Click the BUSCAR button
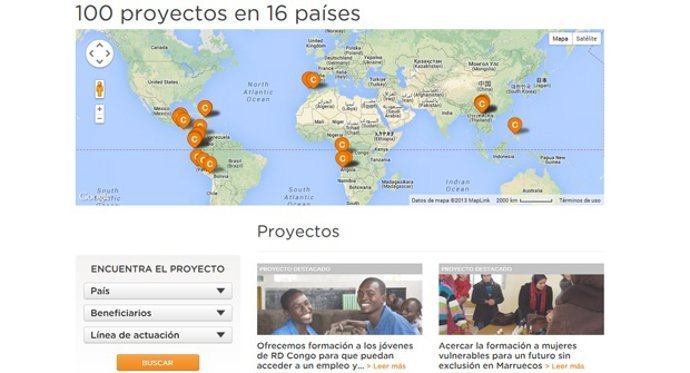690x373 pixels. [158, 363]
